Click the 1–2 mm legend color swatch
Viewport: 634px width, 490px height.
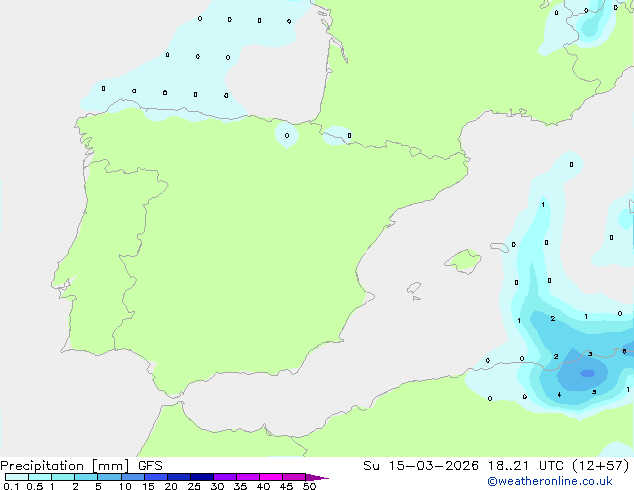[x=63, y=477]
